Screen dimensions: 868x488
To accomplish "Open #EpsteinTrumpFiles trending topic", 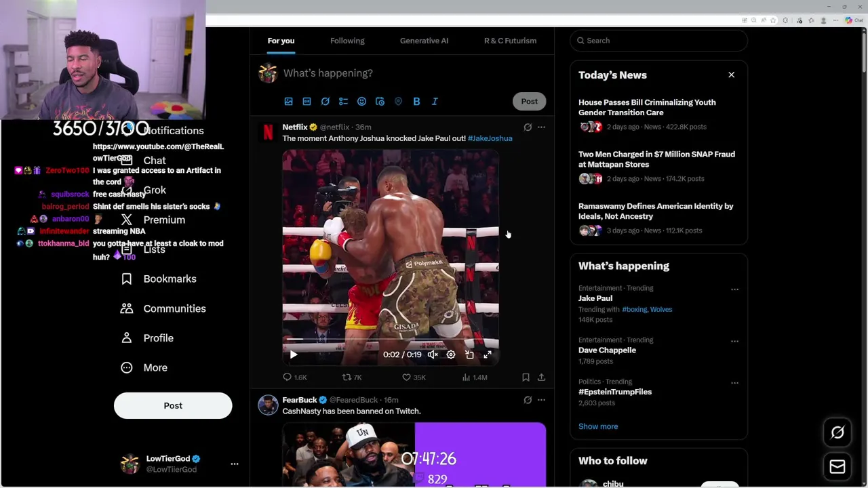I will 615,392.
